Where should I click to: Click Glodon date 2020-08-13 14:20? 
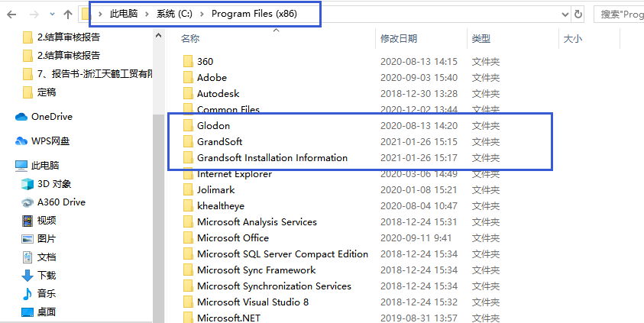419,125
